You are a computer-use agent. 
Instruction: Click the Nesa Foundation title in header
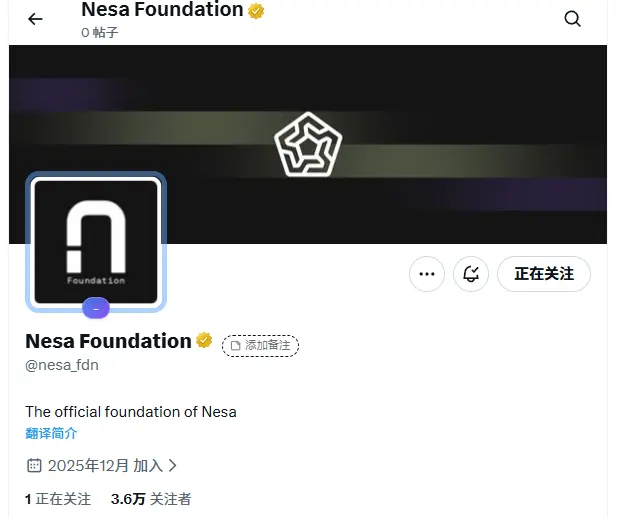pyautogui.click(x=162, y=10)
